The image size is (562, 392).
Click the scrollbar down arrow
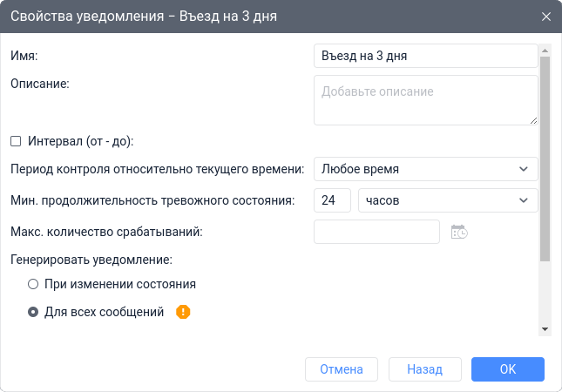[x=545, y=329]
